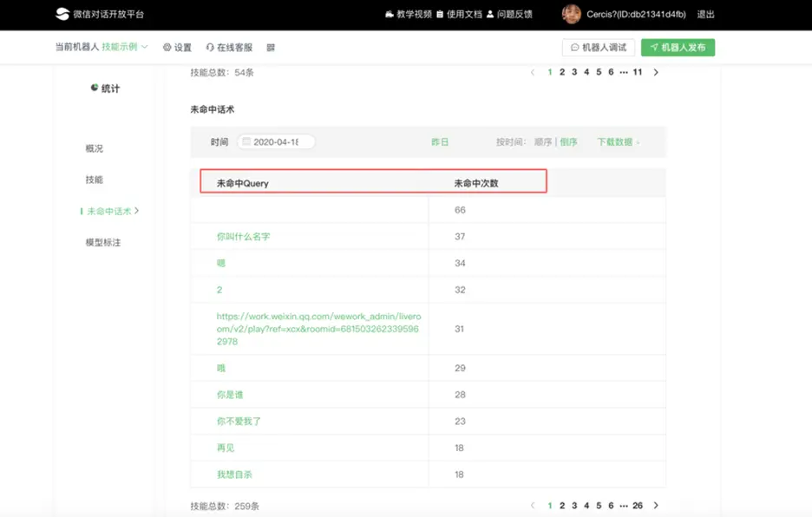The height and width of the screenshot is (517, 812).
Task: Click the Cercis account name
Action: pyautogui.click(x=636, y=14)
